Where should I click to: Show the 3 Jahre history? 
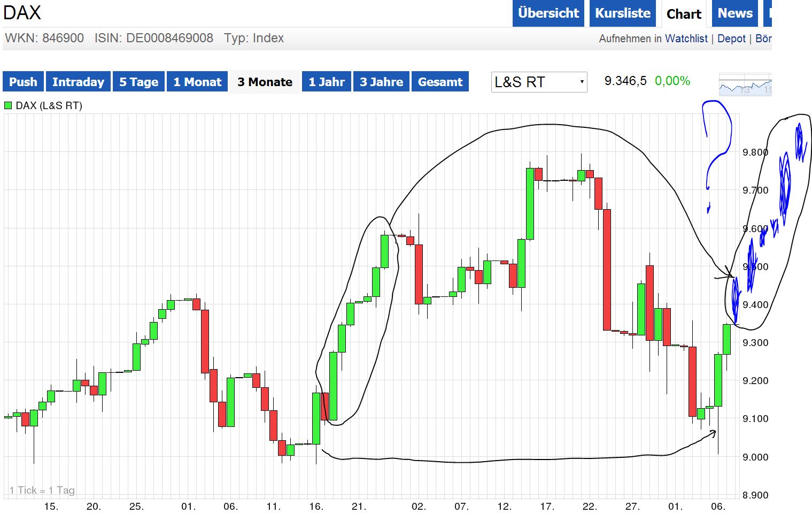(x=381, y=81)
